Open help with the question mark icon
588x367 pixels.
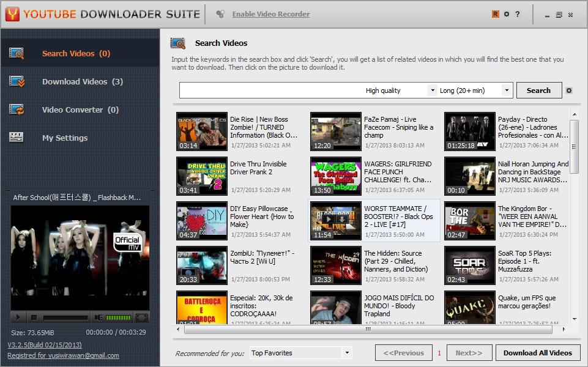(x=518, y=14)
